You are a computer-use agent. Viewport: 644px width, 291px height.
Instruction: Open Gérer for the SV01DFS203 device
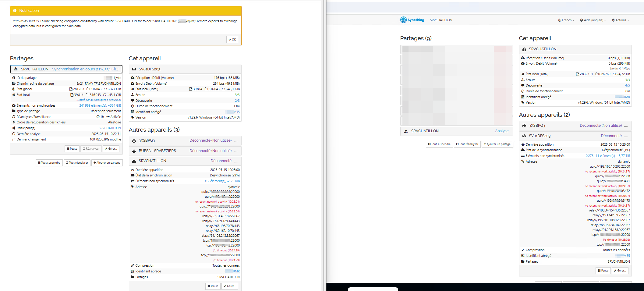pyautogui.click(x=620, y=271)
